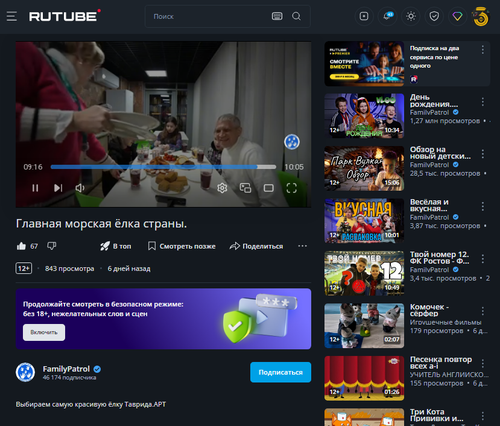Add video to 'Смотреть позже'

pos(182,246)
